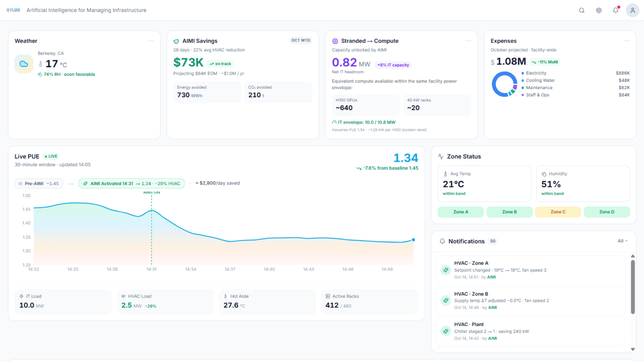
Task: Toggle the Pre-AIMI ~1.45 baseline chip
Action: 39,183
